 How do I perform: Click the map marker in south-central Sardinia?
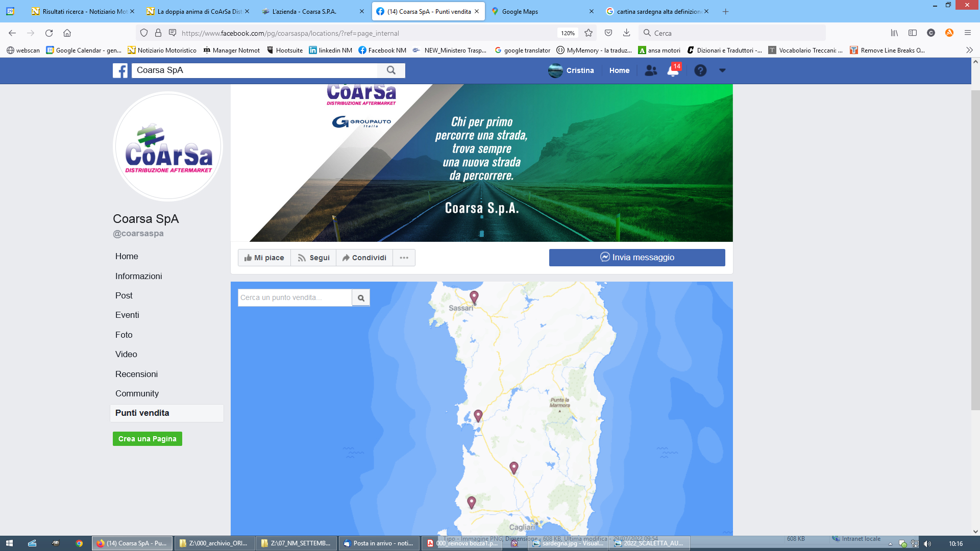pyautogui.click(x=514, y=467)
